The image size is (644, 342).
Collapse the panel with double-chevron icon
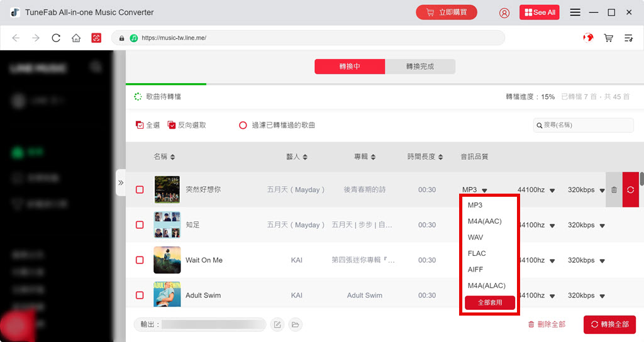[121, 183]
